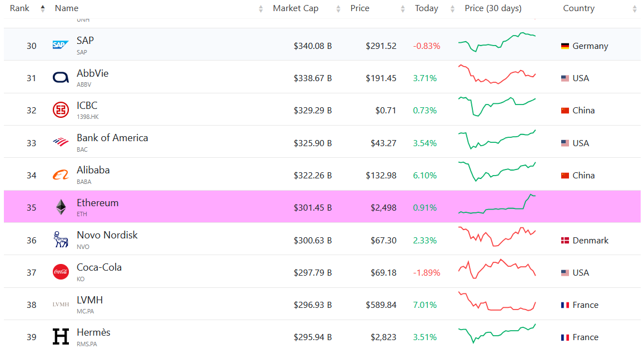Click the Rank column header label
The height and width of the screenshot is (349, 644).
click(19, 8)
